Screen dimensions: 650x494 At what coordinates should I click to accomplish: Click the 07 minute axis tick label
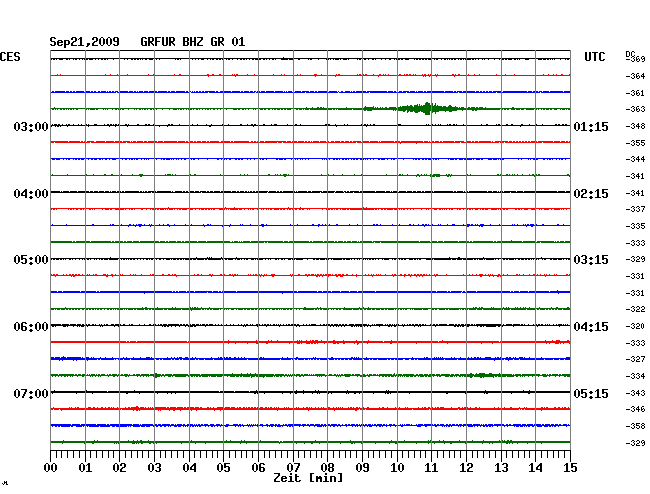click(x=293, y=468)
